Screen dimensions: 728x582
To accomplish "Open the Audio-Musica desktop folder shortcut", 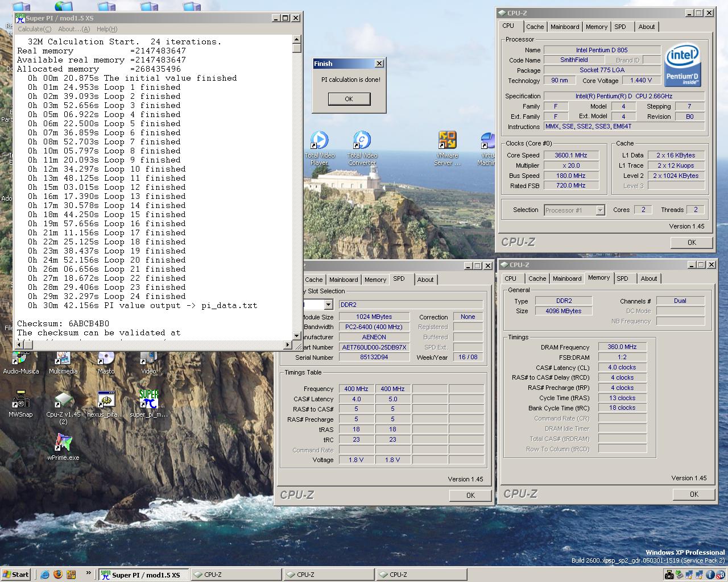I will [x=21, y=362].
